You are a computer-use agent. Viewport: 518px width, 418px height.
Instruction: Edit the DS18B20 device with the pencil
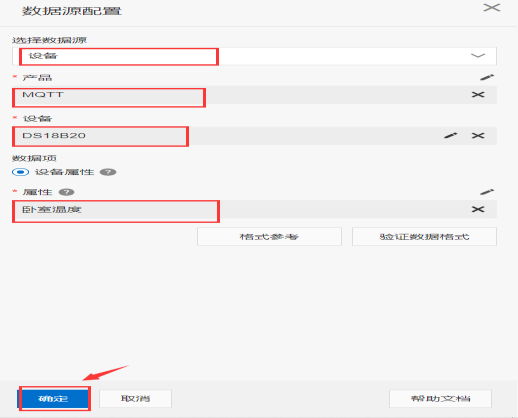[x=451, y=136]
